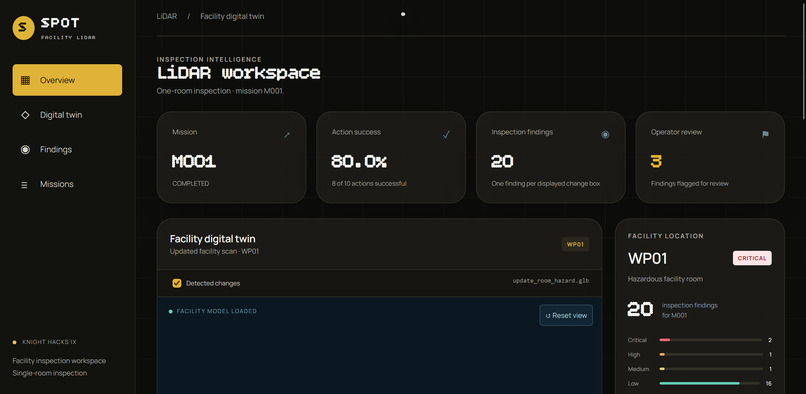Click the Facility digital twin breadcrumb
The image size is (806, 394).
pyautogui.click(x=232, y=16)
